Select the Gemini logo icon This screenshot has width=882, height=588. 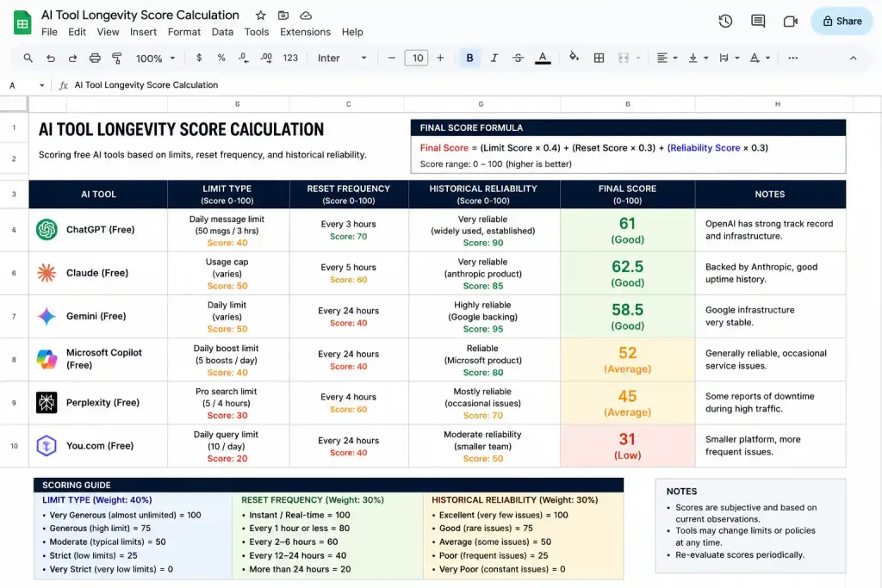[x=47, y=316]
